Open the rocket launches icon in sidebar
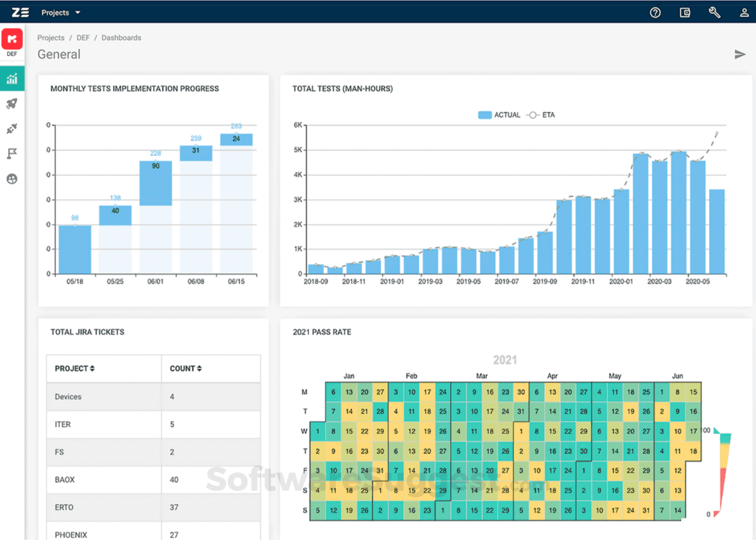Image resolution: width=756 pixels, height=541 pixels. [12, 104]
